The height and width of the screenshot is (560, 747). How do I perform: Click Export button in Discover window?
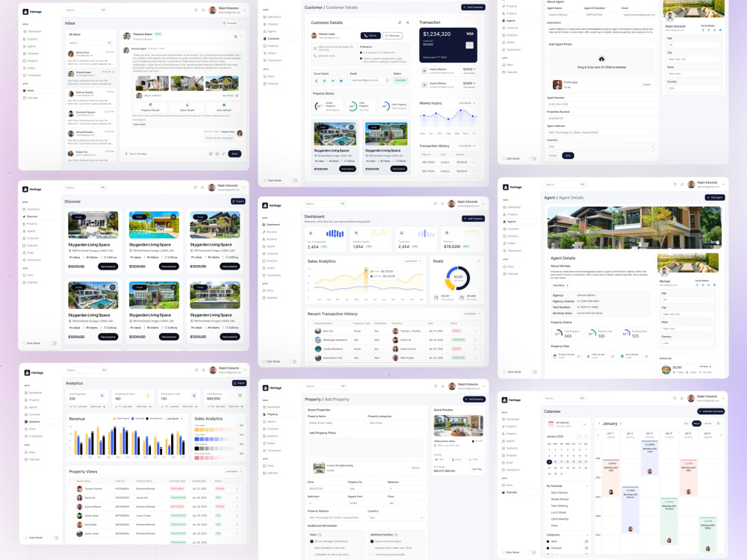coord(238,202)
